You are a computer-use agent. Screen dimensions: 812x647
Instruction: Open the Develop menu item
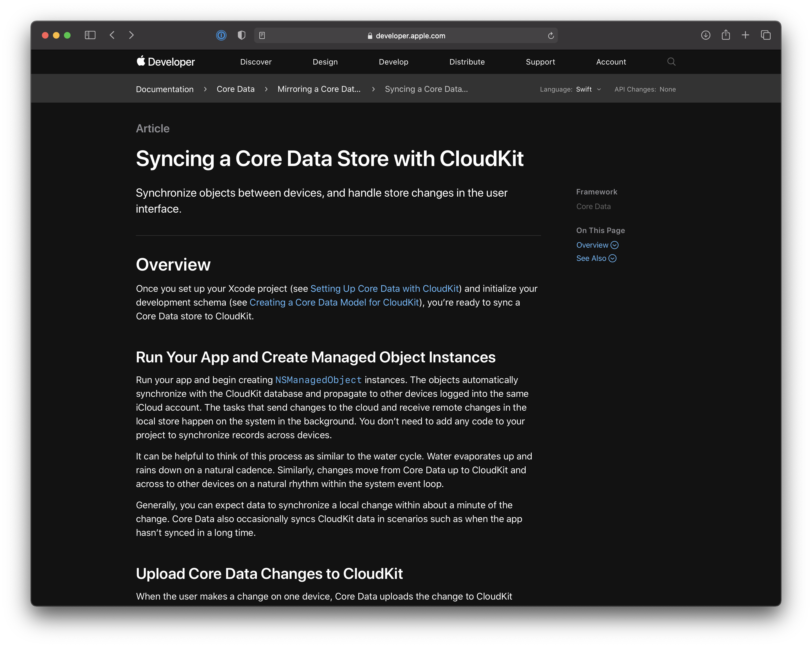(393, 62)
